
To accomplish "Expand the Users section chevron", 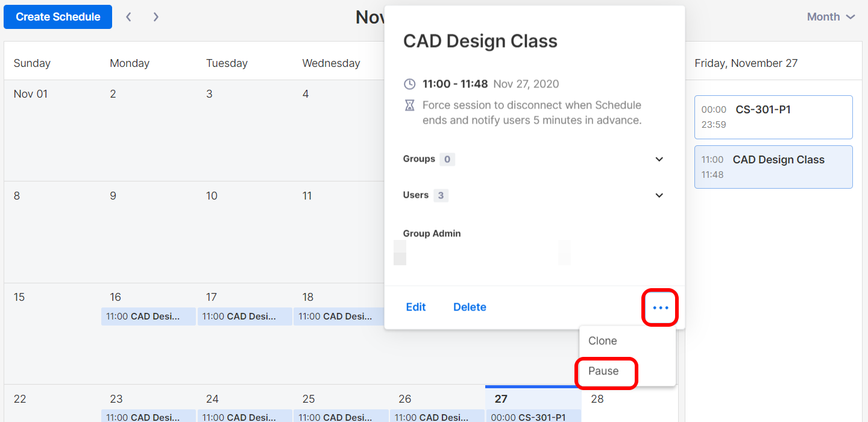I will pos(659,195).
